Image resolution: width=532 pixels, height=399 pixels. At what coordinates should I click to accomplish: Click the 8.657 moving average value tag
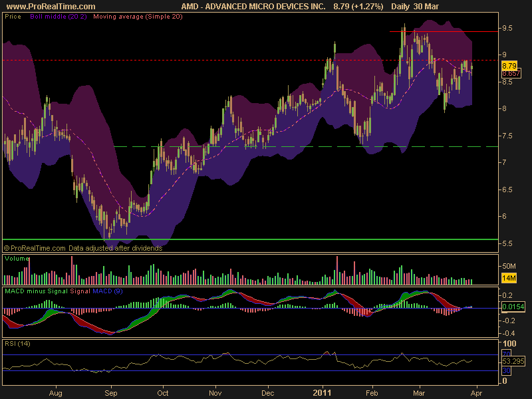(511, 73)
